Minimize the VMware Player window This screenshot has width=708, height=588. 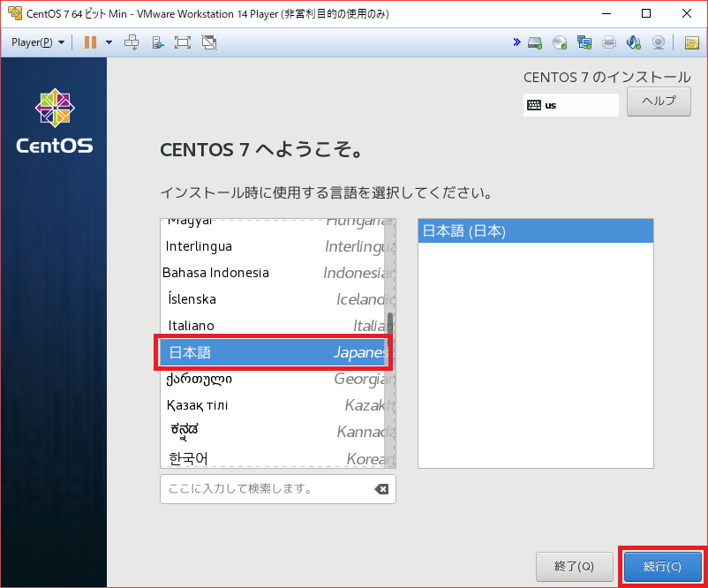click(x=606, y=13)
